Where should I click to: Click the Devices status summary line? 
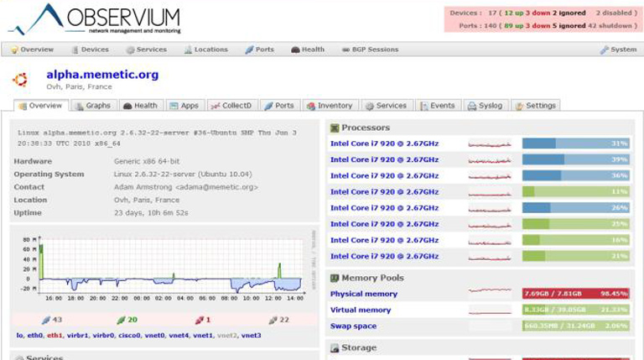543,13
